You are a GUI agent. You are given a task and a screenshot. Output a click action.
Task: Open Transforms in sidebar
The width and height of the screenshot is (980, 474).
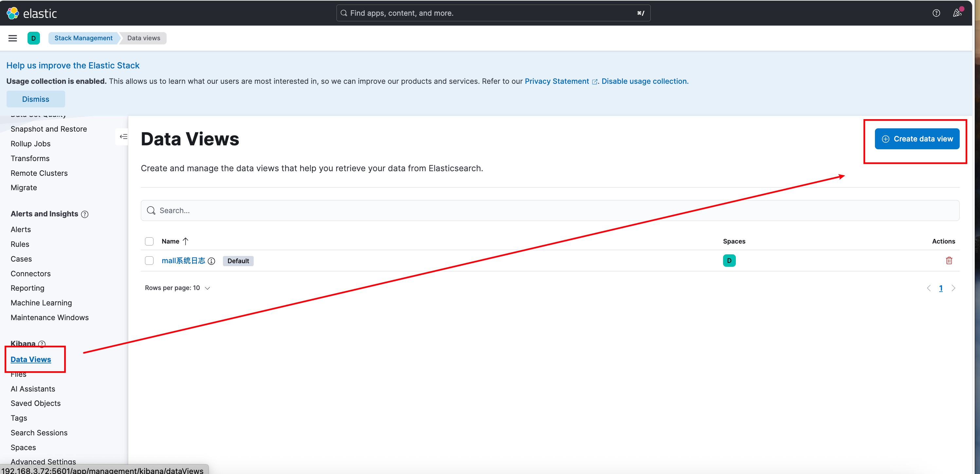pyautogui.click(x=30, y=158)
